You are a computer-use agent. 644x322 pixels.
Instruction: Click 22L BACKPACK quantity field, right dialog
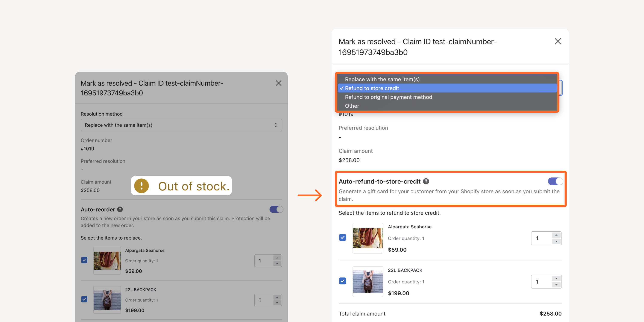click(x=546, y=282)
